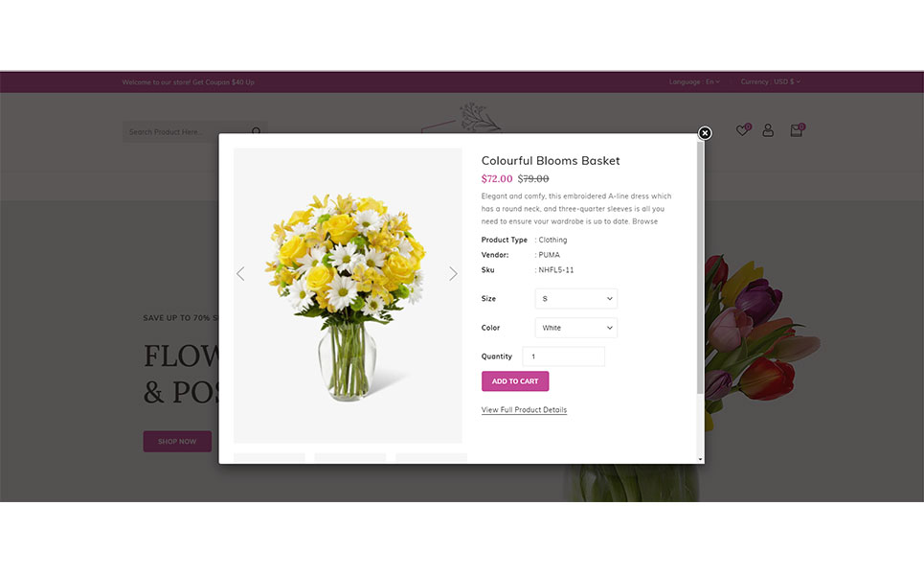Click the main yellow bouquet image
The height and width of the screenshot is (575, 924).
pos(348,295)
